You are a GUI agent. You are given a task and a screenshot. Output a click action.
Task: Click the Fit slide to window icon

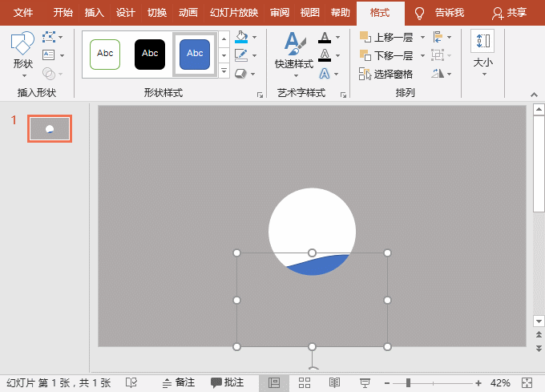527,383
